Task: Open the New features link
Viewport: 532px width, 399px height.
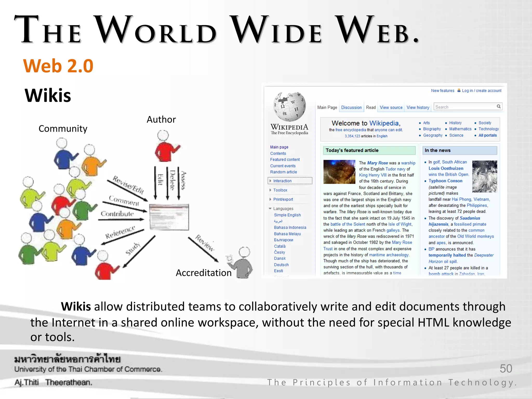Action: coord(443,91)
